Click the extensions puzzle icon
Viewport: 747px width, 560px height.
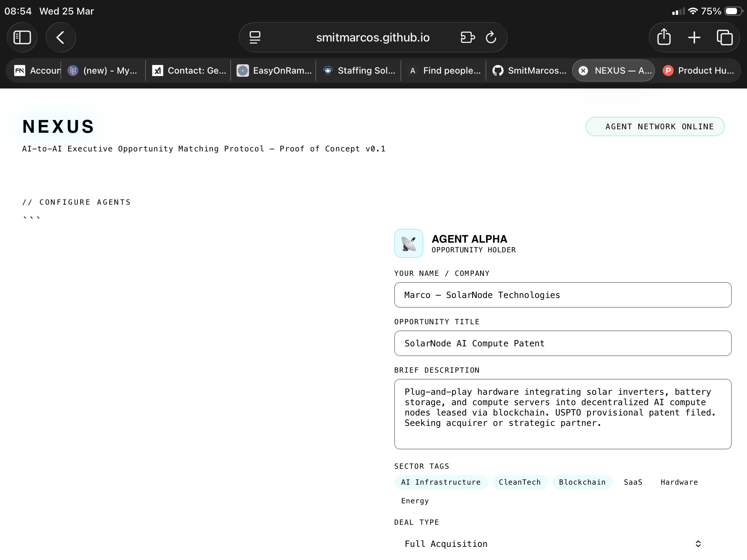[468, 37]
